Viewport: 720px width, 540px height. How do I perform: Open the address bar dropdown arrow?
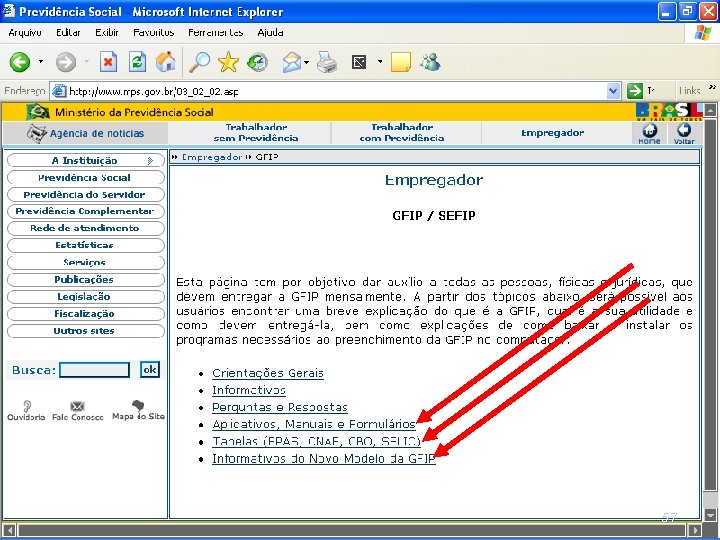tap(613, 91)
